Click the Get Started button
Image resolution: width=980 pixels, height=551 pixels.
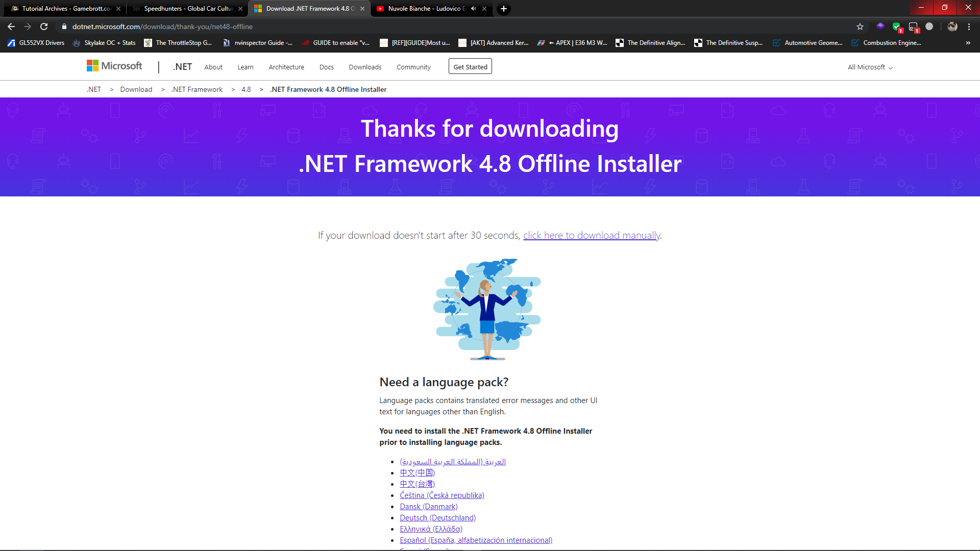coord(470,66)
